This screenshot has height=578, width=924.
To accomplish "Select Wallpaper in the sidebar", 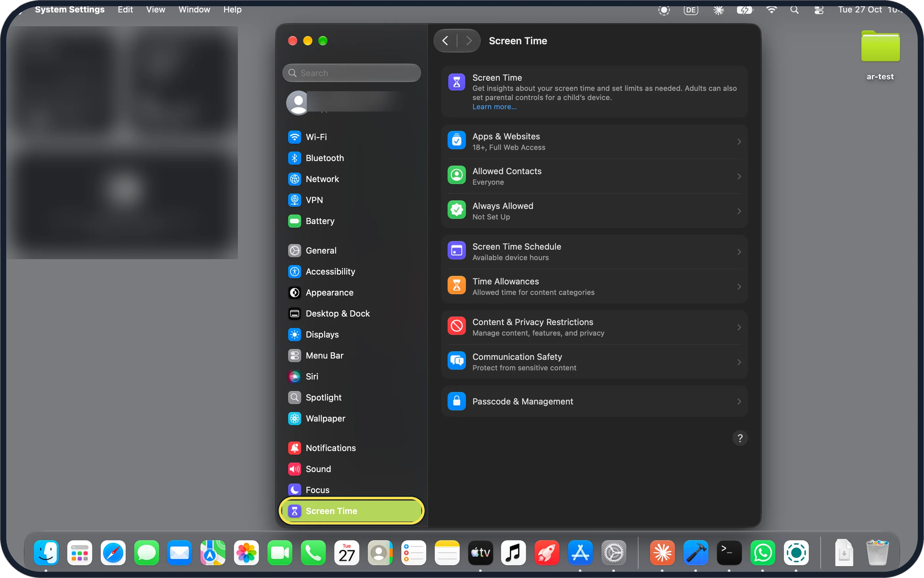I will [x=351, y=419].
